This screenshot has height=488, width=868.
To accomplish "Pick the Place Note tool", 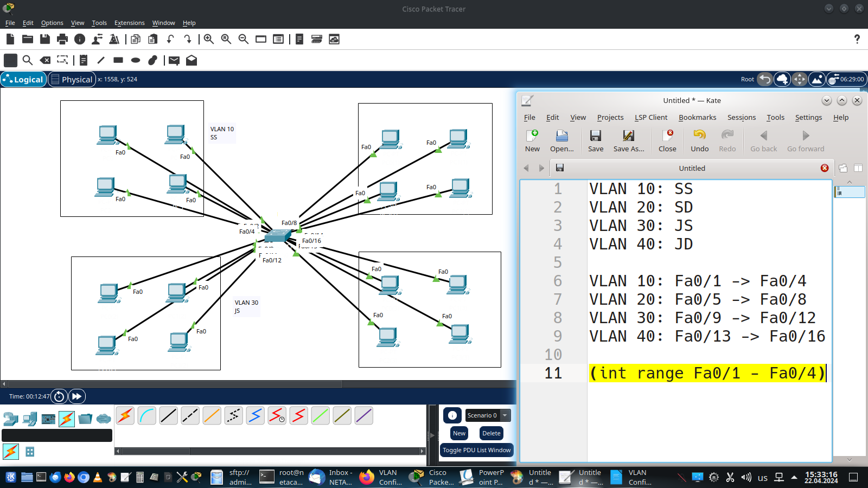I will [x=84, y=60].
